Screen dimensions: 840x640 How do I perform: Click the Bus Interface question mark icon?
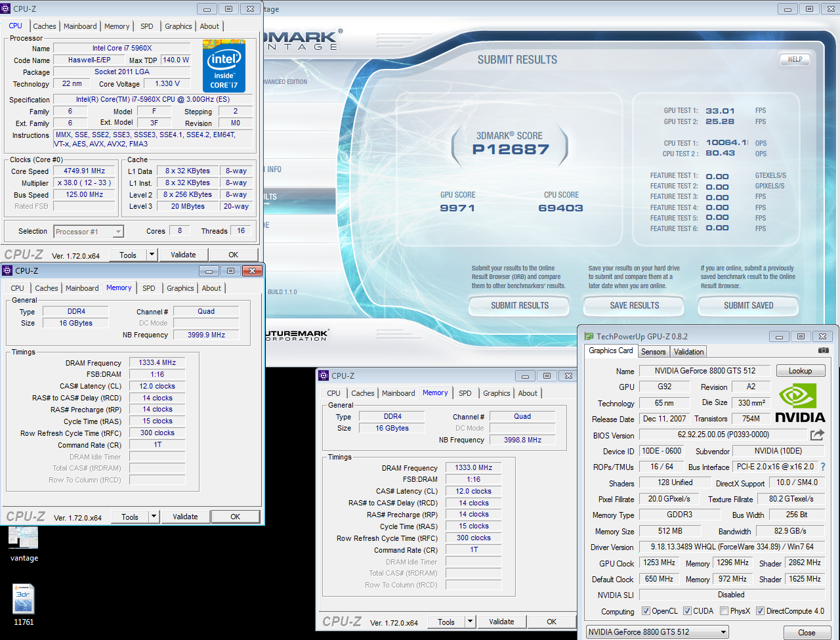pyautogui.click(x=823, y=467)
